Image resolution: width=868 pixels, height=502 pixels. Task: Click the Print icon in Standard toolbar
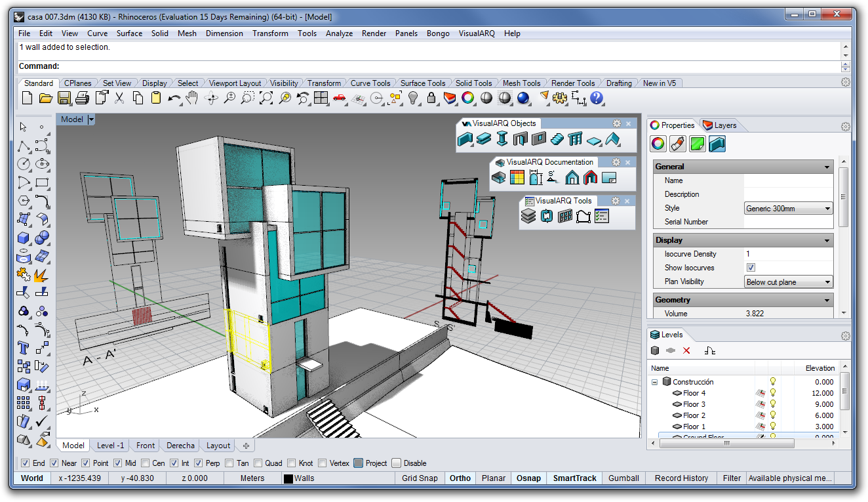(82, 98)
